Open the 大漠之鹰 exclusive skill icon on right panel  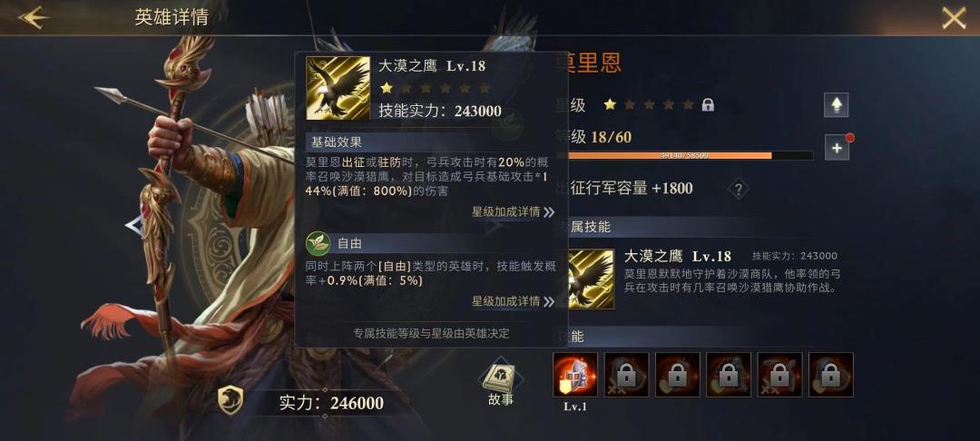tap(592, 279)
